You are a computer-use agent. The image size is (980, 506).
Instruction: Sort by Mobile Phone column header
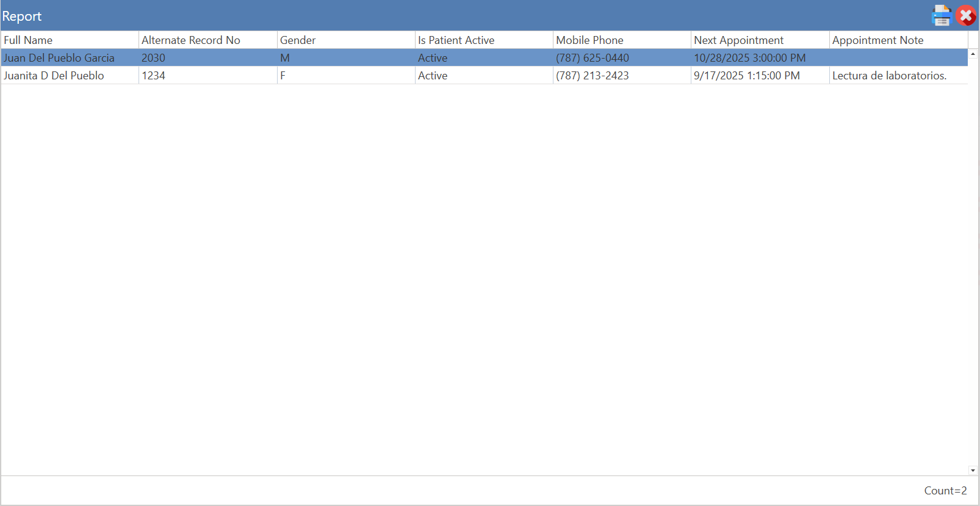coord(622,40)
